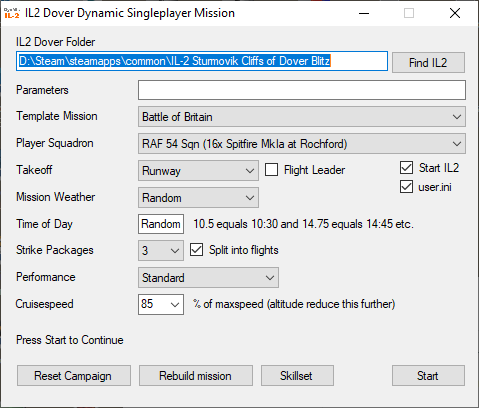The height and width of the screenshot is (408, 479).
Task: Expand the Player Squadron dropdown
Action: (x=302, y=144)
